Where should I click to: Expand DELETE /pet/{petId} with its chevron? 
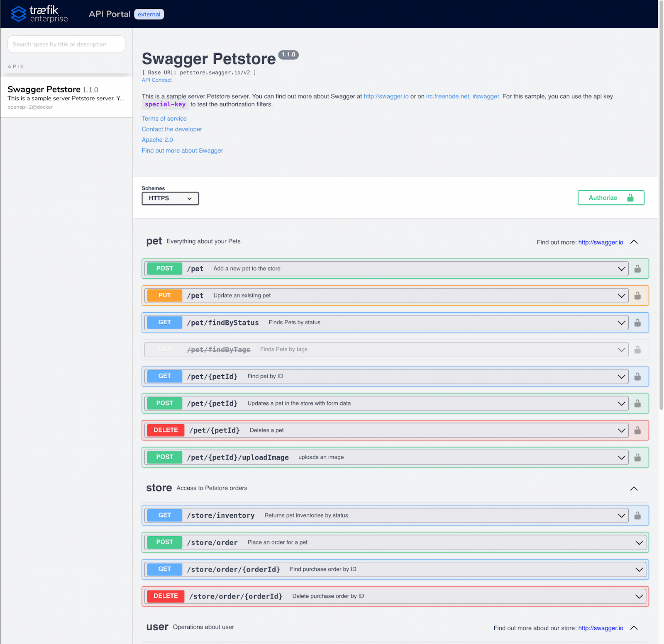point(621,430)
